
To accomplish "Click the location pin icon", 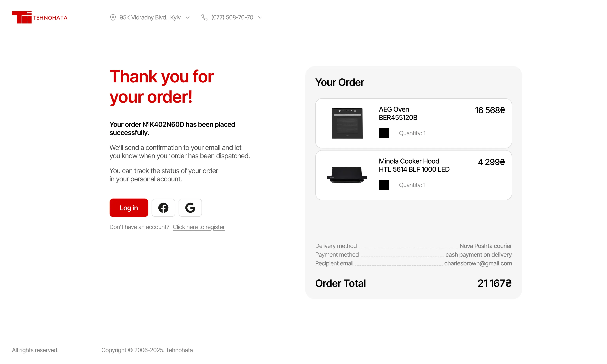I will tap(113, 17).
